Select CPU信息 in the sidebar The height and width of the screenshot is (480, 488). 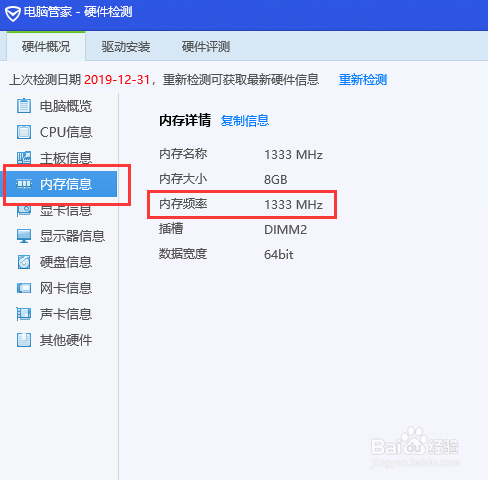coord(59,132)
